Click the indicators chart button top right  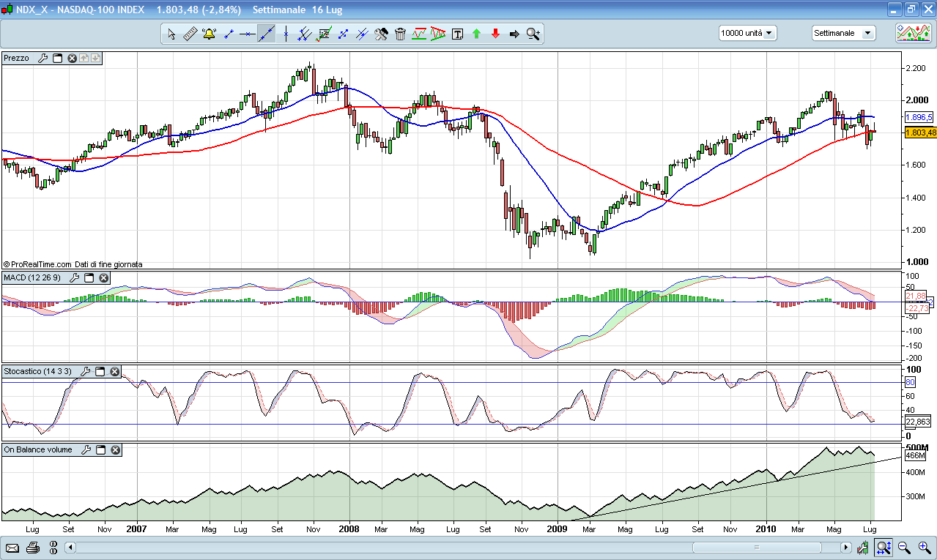[x=914, y=33]
